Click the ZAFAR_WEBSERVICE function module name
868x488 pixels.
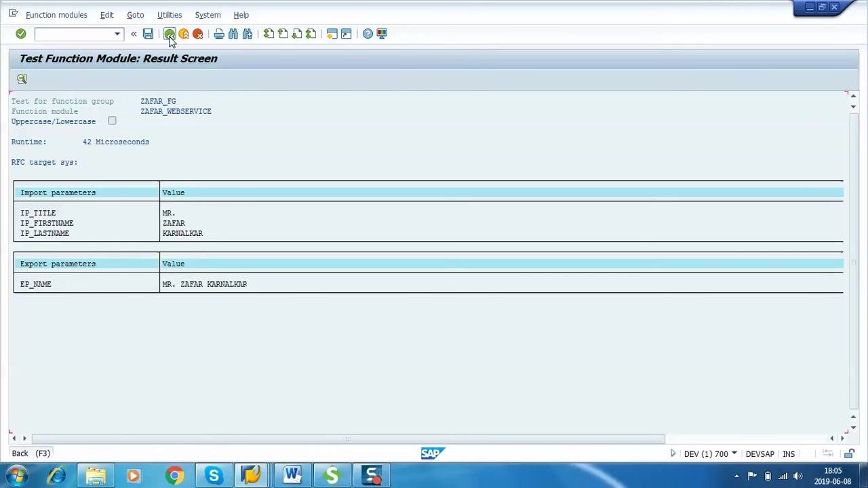pos(176,111)
